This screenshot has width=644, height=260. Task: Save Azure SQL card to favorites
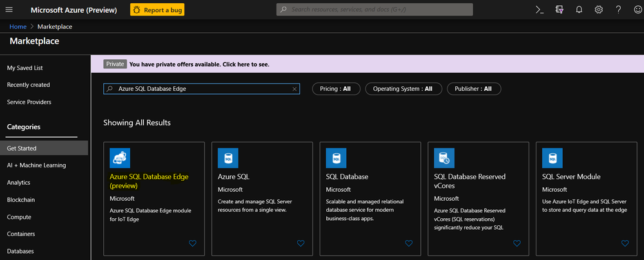[300, 243]
